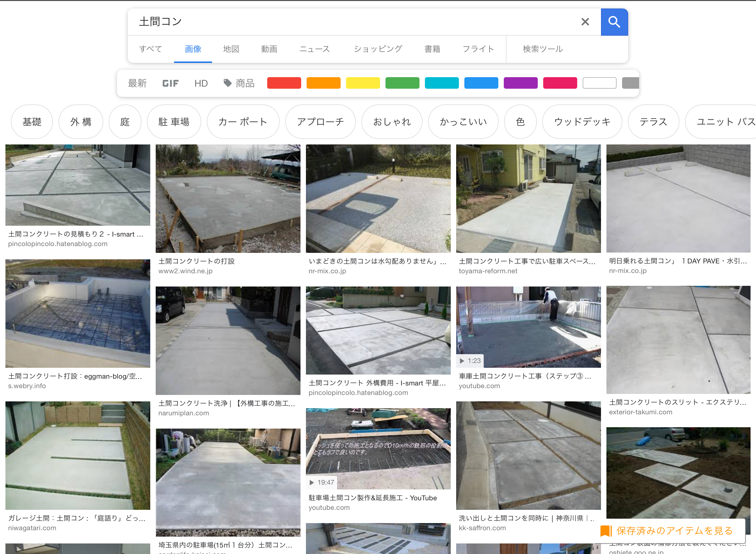Switch to the 書籍 tab
Screen dimensions: 756x554
click(x=432, y=49)
